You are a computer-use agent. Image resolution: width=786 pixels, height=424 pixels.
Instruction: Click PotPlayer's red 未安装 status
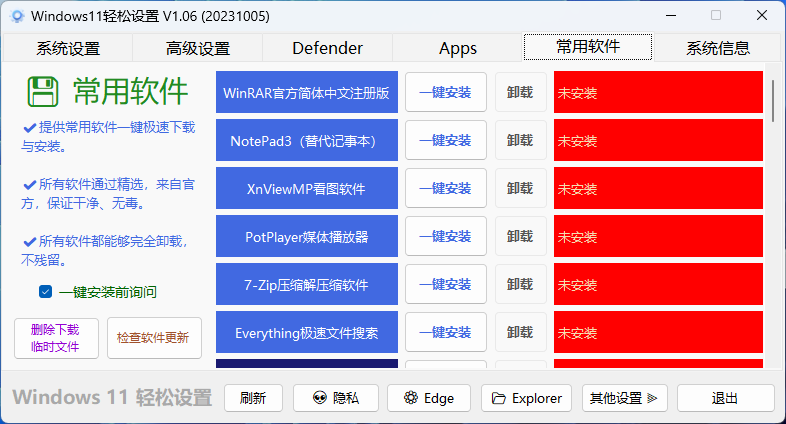pos(658,237)
